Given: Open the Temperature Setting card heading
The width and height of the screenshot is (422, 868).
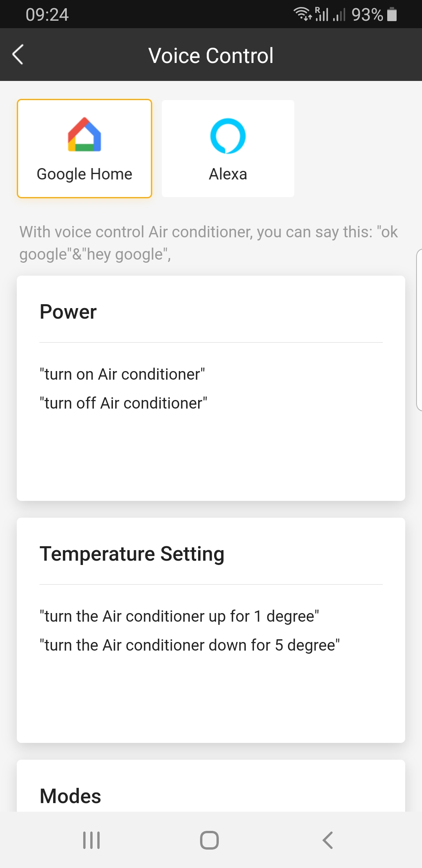Looking at the screenshot, I should 132,554.
